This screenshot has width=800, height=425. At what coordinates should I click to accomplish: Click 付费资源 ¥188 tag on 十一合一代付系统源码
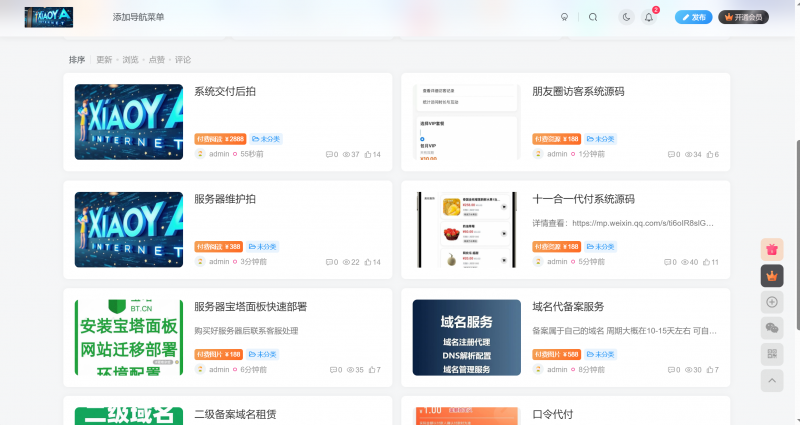[557, 246]
